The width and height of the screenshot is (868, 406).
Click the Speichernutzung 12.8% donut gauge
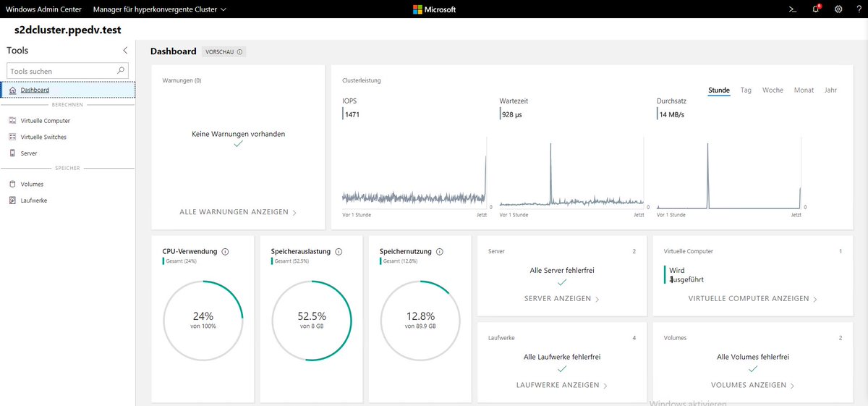tap(420, 320)
